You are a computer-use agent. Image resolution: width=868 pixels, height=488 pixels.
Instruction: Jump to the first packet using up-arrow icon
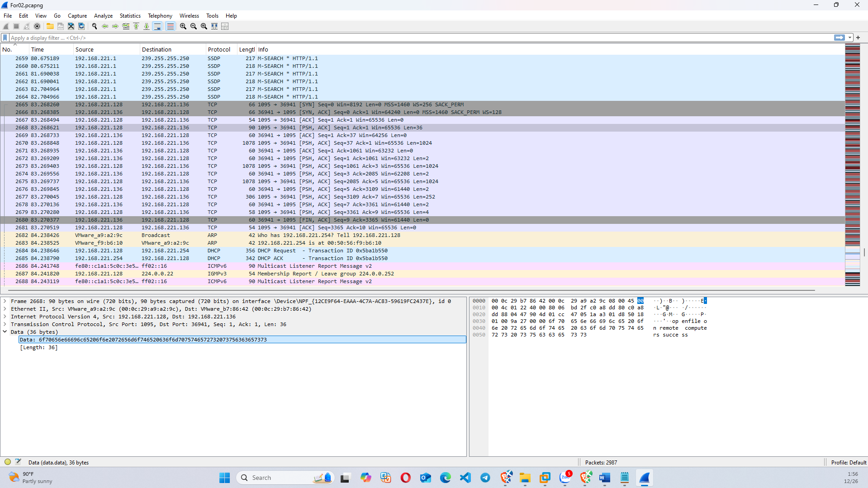pyautogui.click(x=136, y=26)
